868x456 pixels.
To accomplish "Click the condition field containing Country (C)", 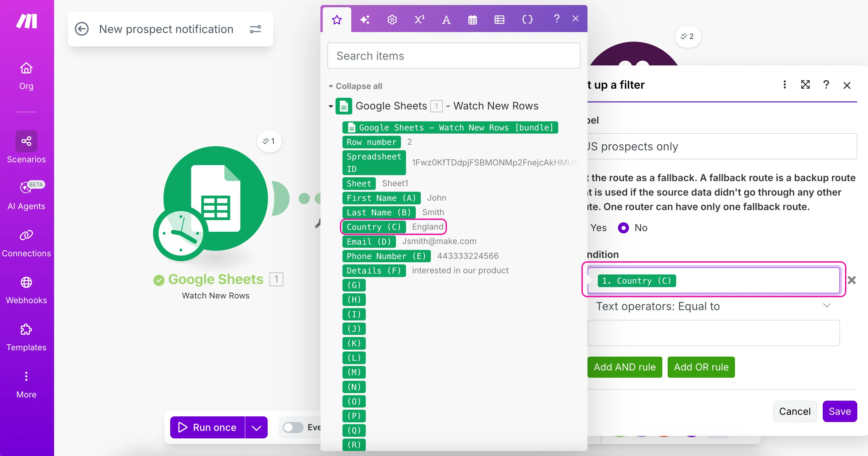I will point(714,280).
